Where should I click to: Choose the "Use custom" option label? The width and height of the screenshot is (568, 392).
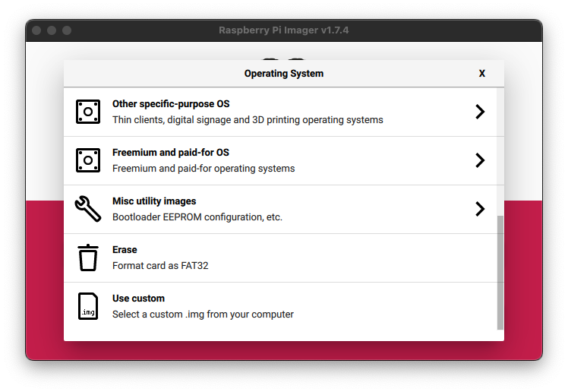pos(138,299)
